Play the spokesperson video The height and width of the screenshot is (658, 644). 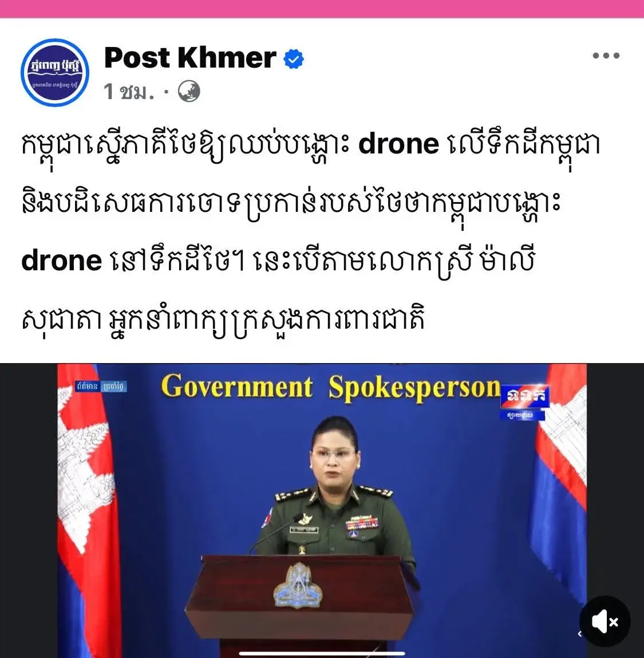point(322,510)
